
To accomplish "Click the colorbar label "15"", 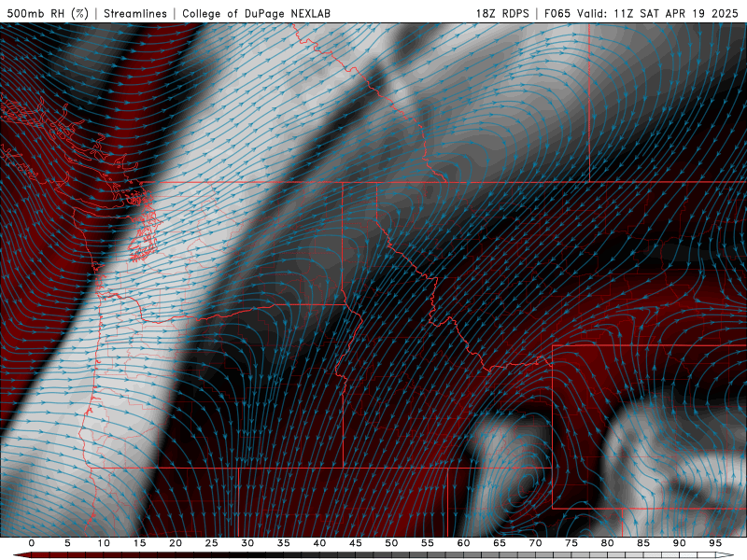I will (139, 543).
